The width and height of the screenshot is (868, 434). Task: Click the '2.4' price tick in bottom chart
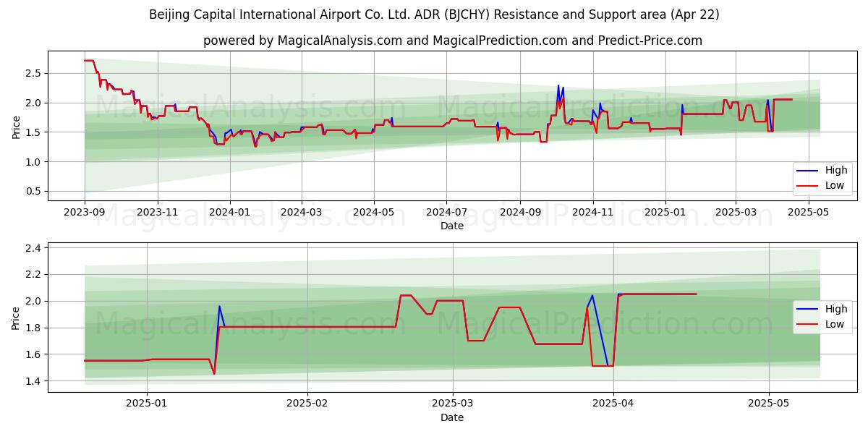click(32, 248)
